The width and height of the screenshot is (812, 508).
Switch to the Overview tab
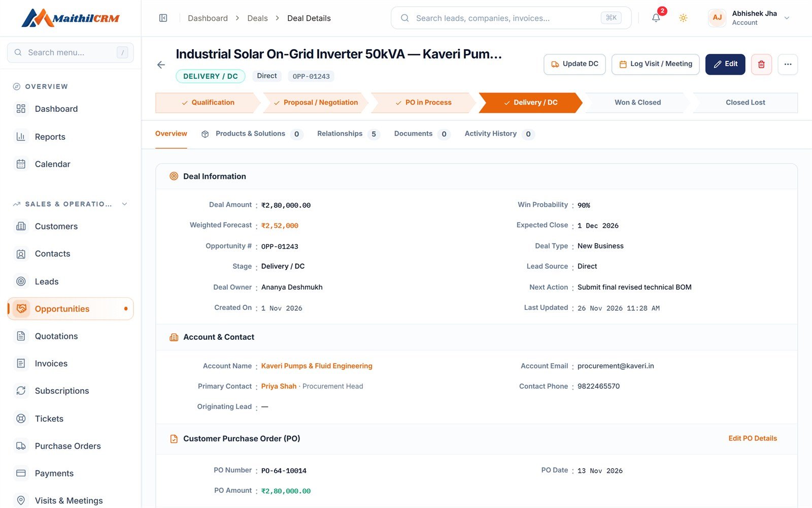pyautogui.click(x=171, y=134)
